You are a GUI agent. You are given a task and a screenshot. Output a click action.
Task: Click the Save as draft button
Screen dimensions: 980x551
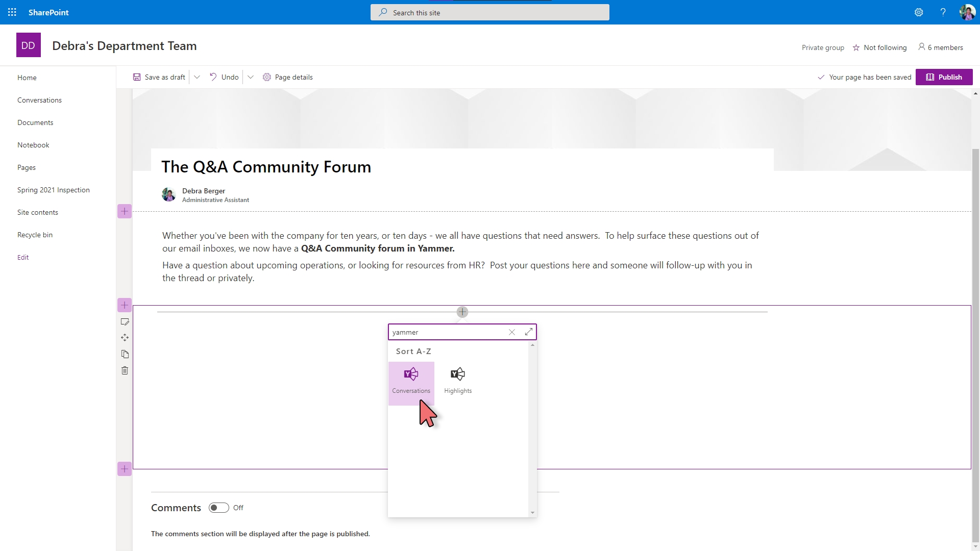(x=159, y=77)
